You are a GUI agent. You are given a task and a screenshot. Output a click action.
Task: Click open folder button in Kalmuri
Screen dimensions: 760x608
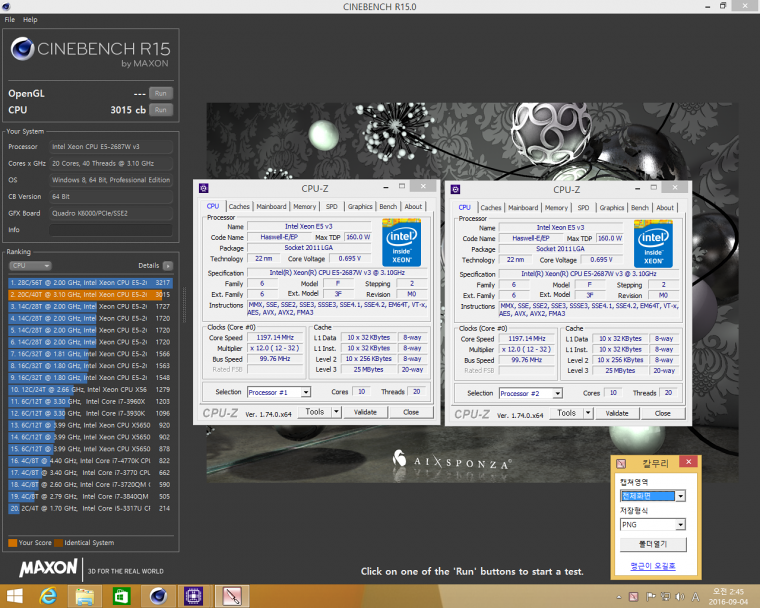pos(653,544)
